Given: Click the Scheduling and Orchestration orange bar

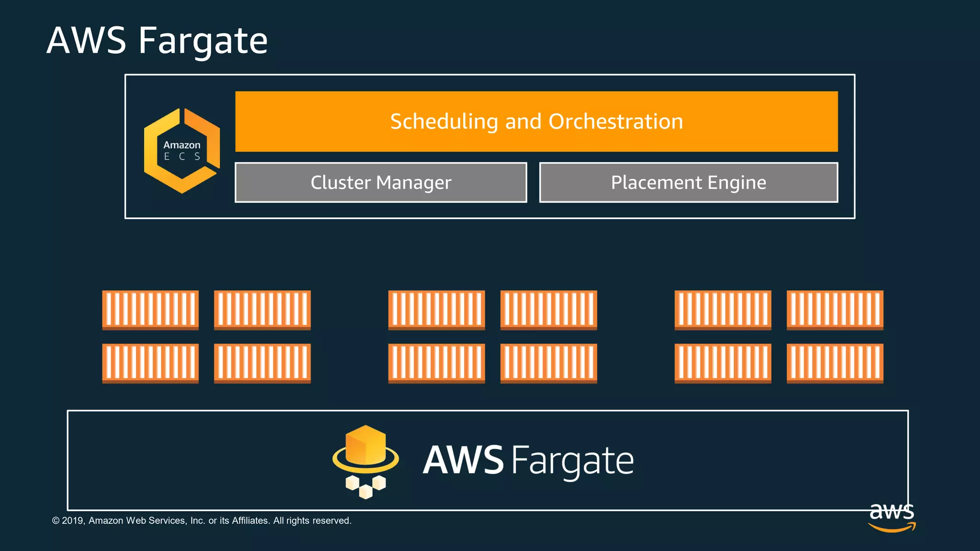Looking at the screenshot, I should [536, 121].
